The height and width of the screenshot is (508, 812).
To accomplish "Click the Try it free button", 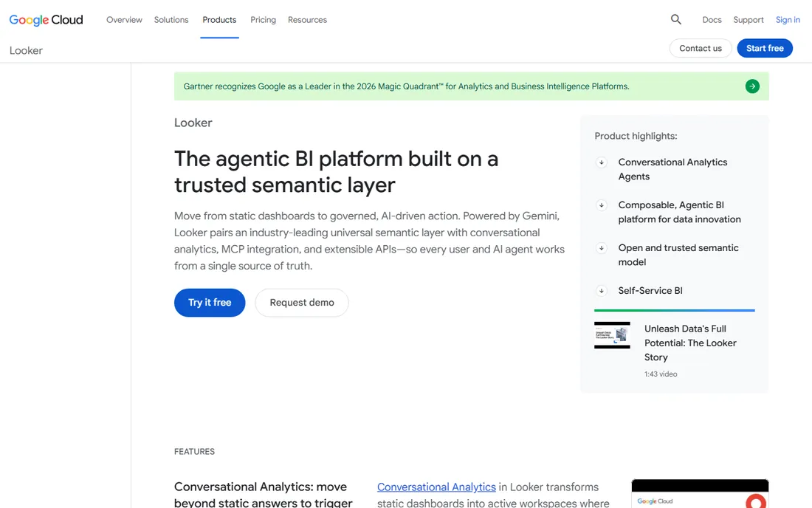I will click(209, 303).
